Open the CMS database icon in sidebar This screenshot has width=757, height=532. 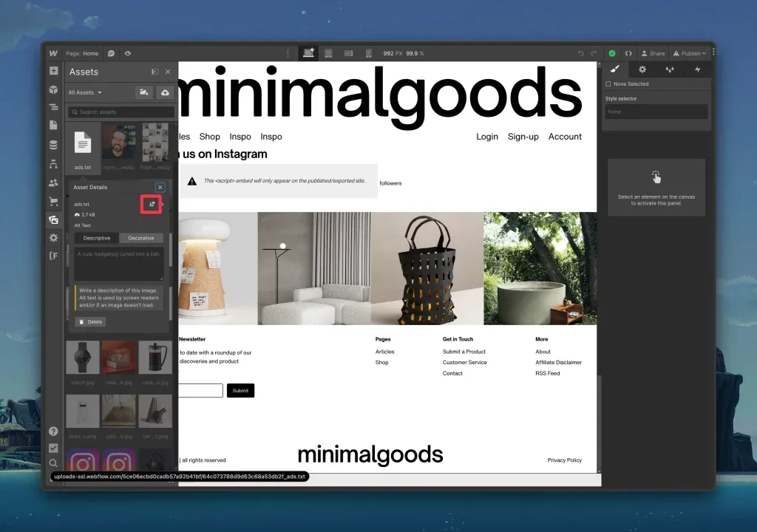click(x=53, y=144)
